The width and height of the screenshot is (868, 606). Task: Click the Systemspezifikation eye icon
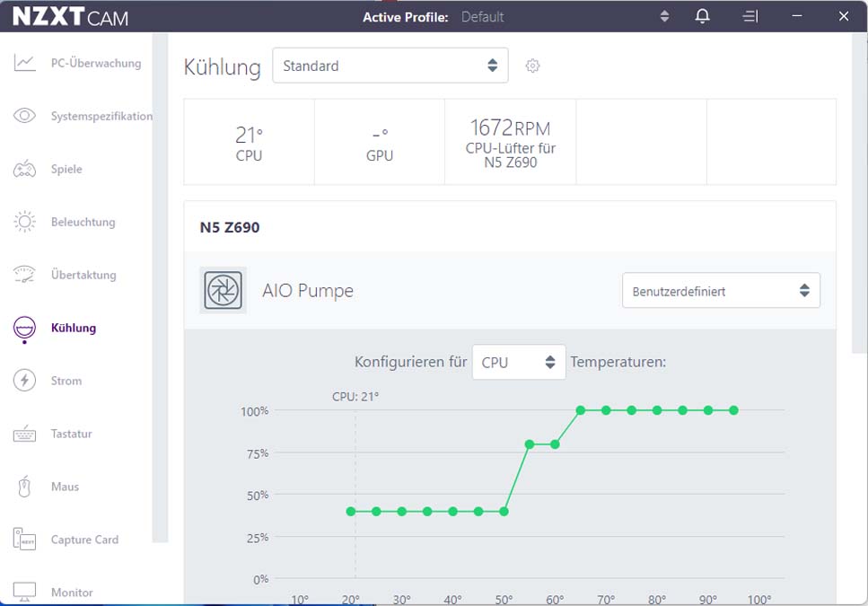point(24,116)
